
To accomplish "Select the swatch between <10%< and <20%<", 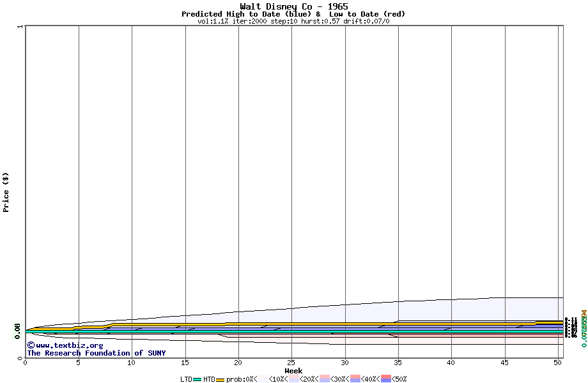I will click(x=293, y=379).
